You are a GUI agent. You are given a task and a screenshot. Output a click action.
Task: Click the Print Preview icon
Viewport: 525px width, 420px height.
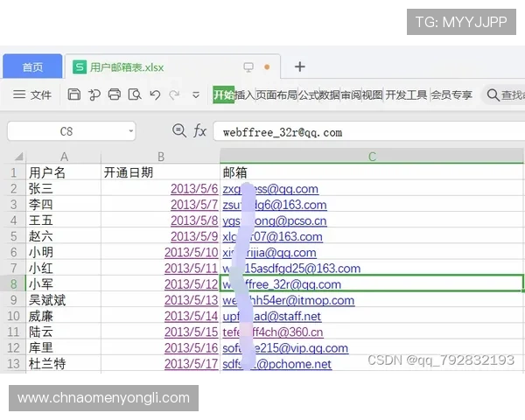(x=134, y=94)
